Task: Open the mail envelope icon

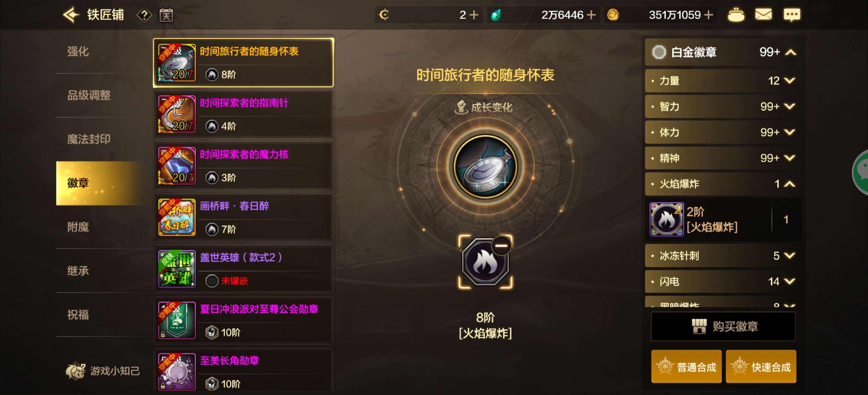Action: tap(763, 15)
